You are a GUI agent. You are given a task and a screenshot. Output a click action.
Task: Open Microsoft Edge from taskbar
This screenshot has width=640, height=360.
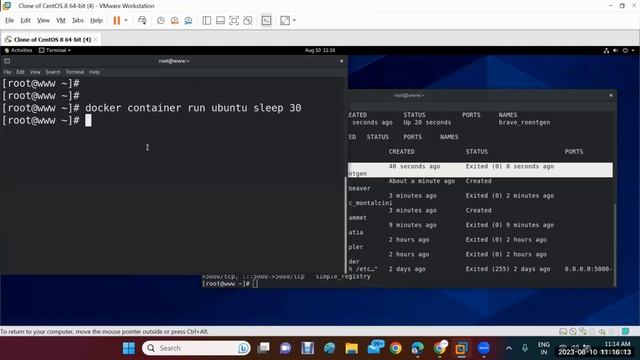coord(418,348)
